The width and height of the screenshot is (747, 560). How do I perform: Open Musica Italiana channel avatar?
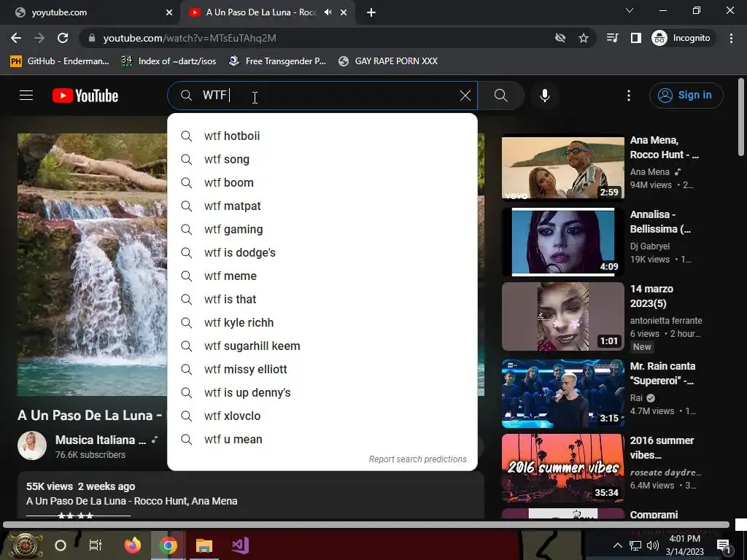(x=32, y=446)
